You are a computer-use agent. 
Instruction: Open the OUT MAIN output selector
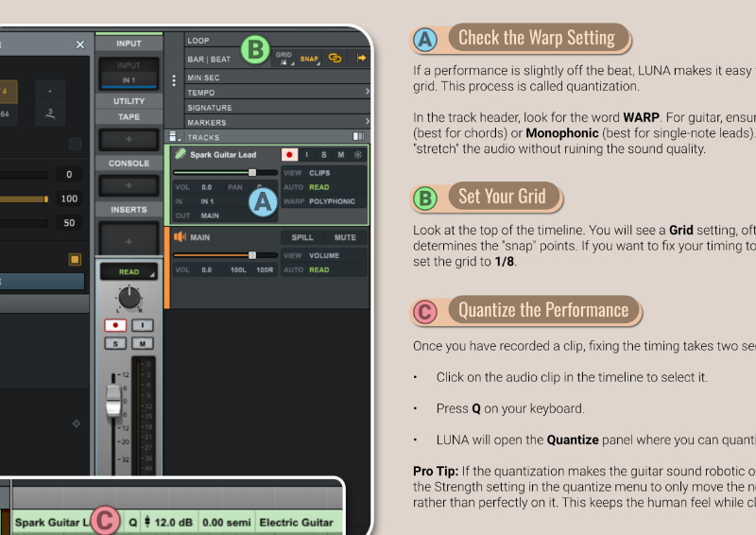point(225,216)
